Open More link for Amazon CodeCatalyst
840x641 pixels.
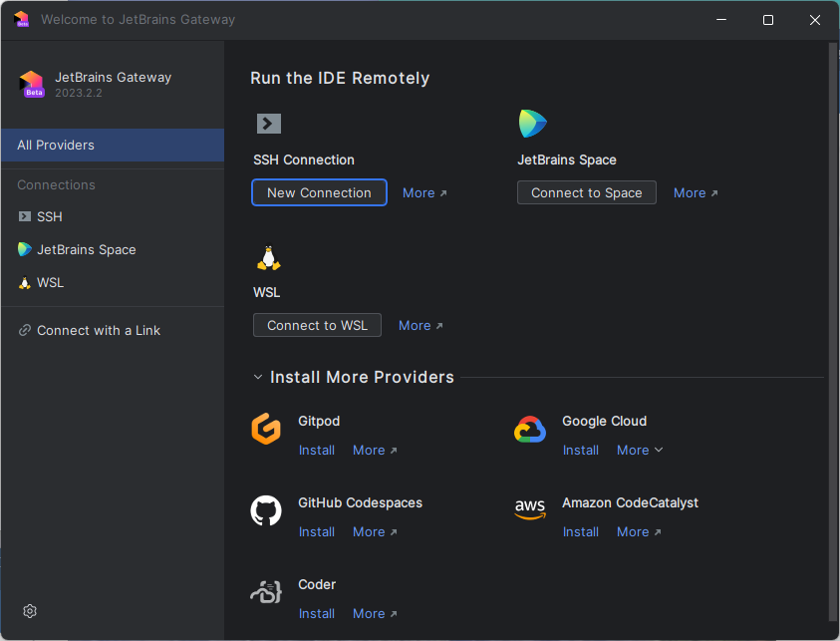pyautogui.click(x=639, y=531)
